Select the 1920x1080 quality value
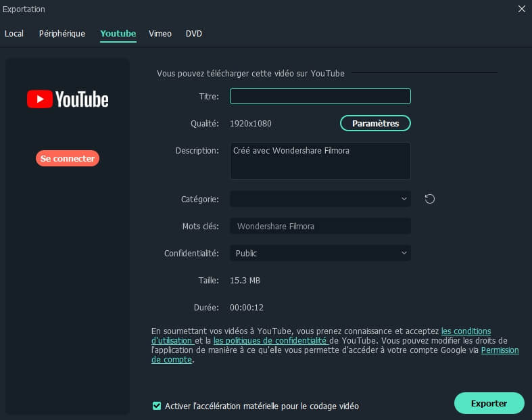This screenshot has width=532, height=420. pyautogui.click(x=251, y=124)
